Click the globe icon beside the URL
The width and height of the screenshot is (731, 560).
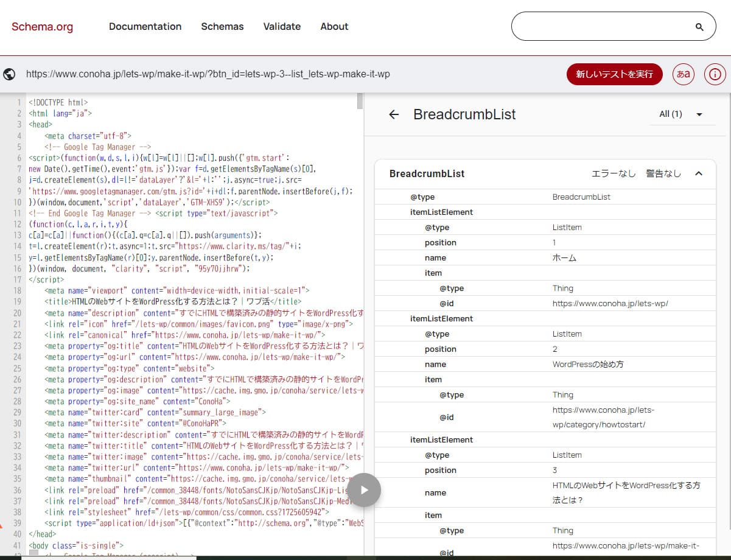(x=9, y=74)
